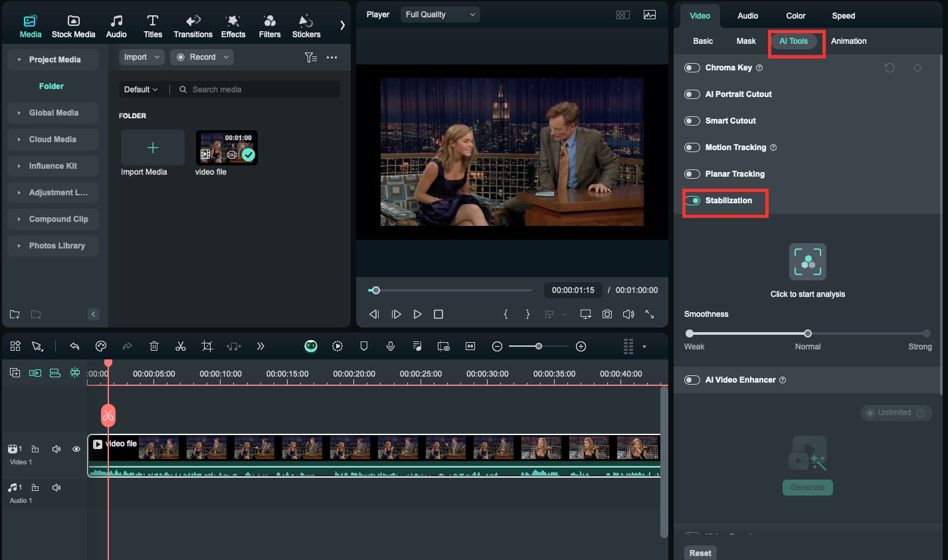The image size is (948, 560).
Task: Open the Stock Media tab
Action: click(73, 27)
